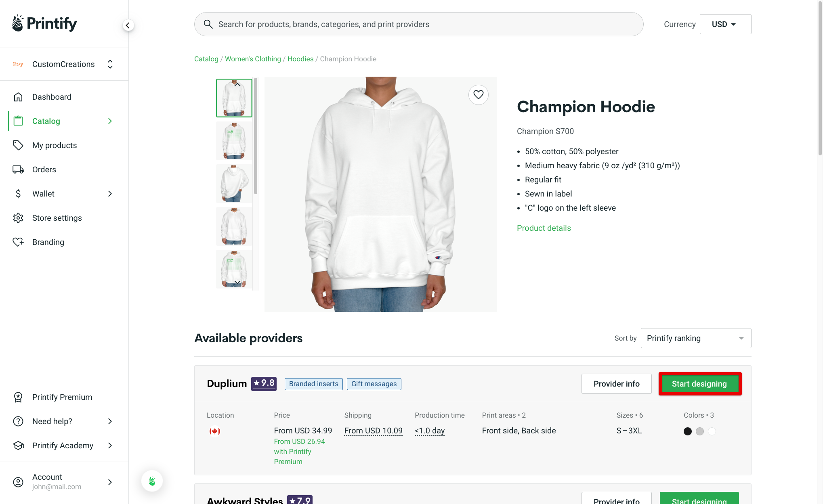Open the USD currency dropdown
The image size is (823, 504).
click(x=725, y=24)
